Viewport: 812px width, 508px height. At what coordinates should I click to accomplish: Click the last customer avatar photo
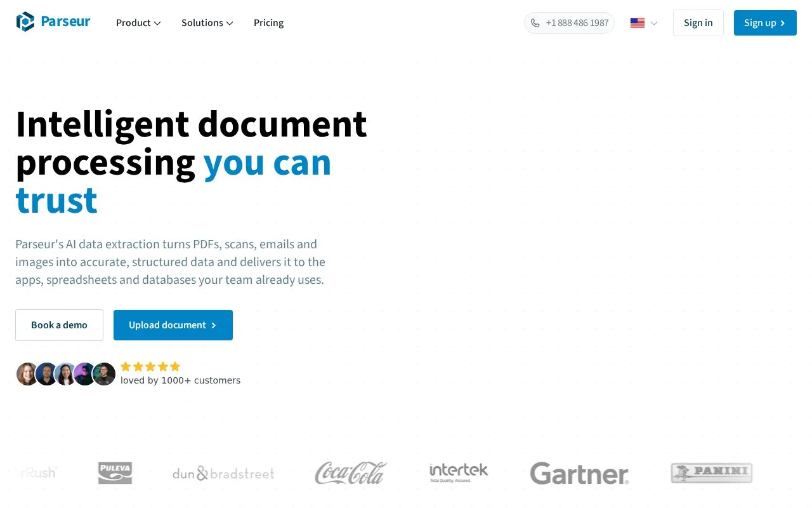point(104,374)
